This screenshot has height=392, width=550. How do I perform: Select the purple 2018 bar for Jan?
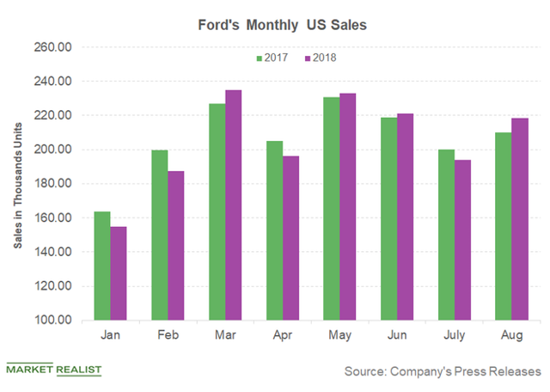[119, 269]
